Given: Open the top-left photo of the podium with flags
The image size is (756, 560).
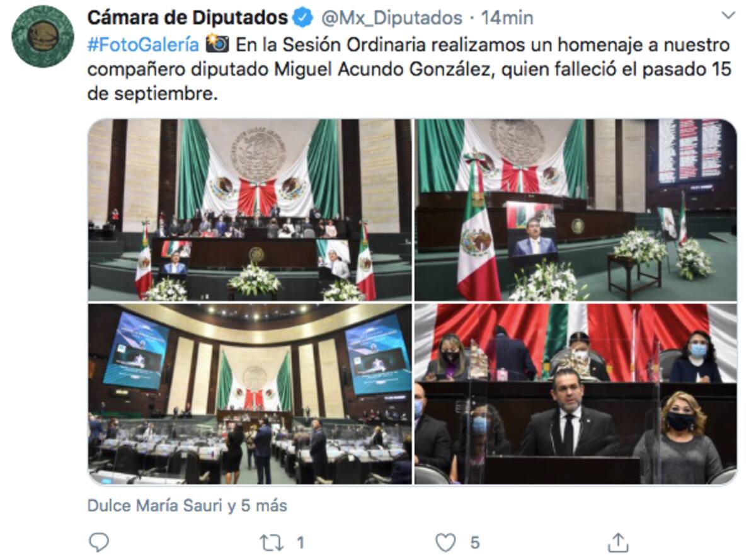Looking at the screenshot, I should pyautogui.click(x=249, y=210).
